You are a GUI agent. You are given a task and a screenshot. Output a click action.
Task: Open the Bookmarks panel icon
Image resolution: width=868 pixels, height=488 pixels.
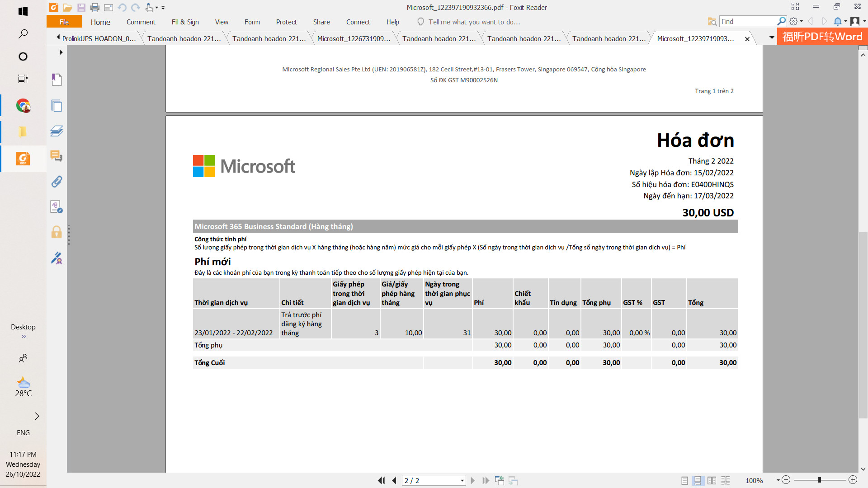click(x=57, y=80)
